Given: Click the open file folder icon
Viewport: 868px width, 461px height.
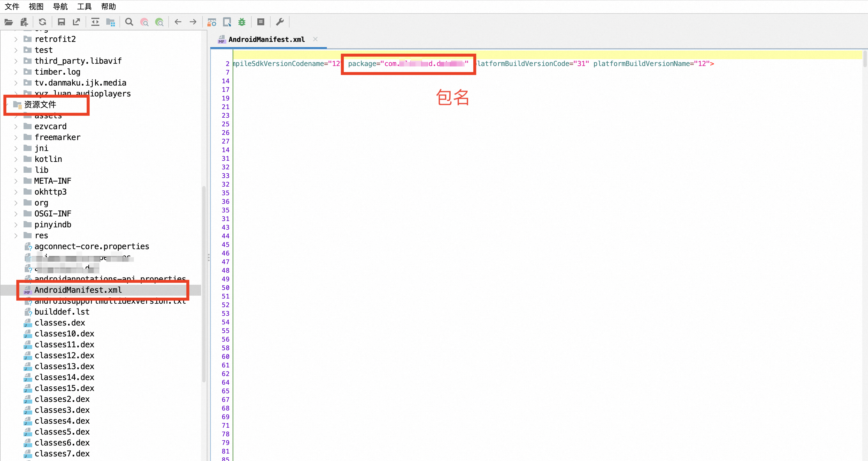Looking at the screenshot, I should [9, 22].
